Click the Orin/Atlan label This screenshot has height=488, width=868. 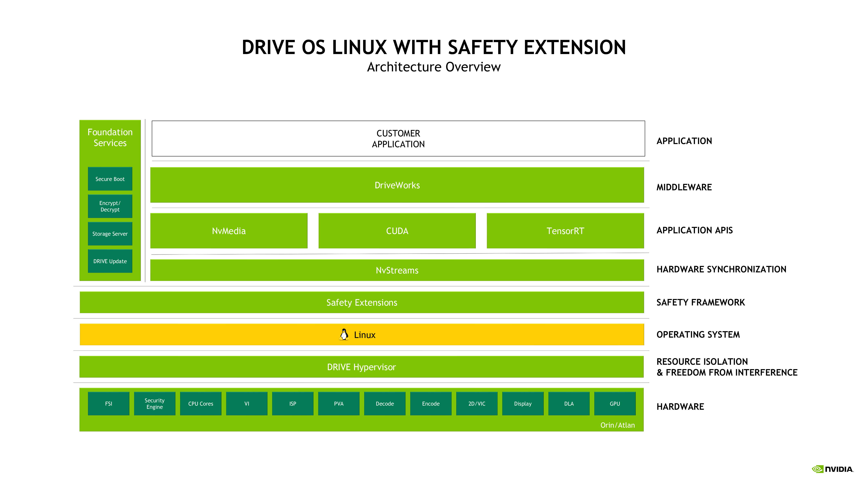[617, 425]
